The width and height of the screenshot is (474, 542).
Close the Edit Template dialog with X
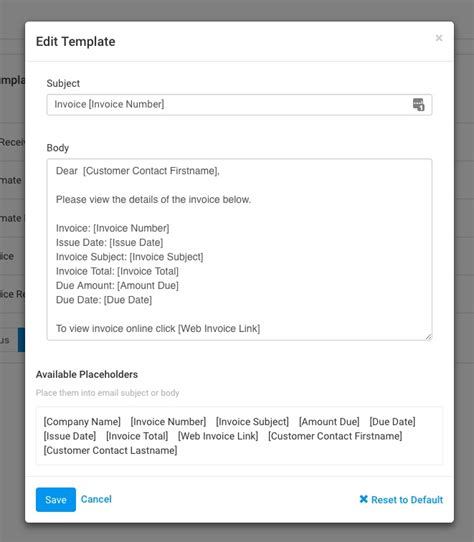pos(439,38)
